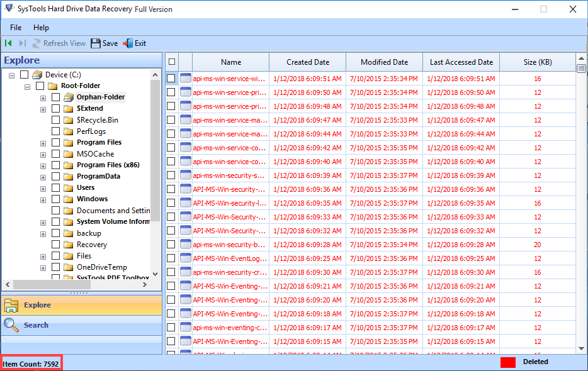Click file icon of row created 6:09:28 AM
588x371 pixels.
(x=186, y=245)
